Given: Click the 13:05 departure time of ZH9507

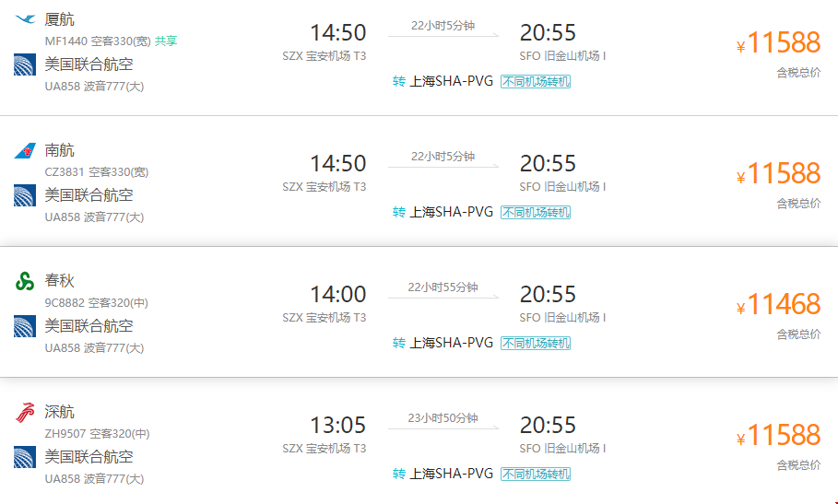Looking at the screenshot, I should click(338, 426).
